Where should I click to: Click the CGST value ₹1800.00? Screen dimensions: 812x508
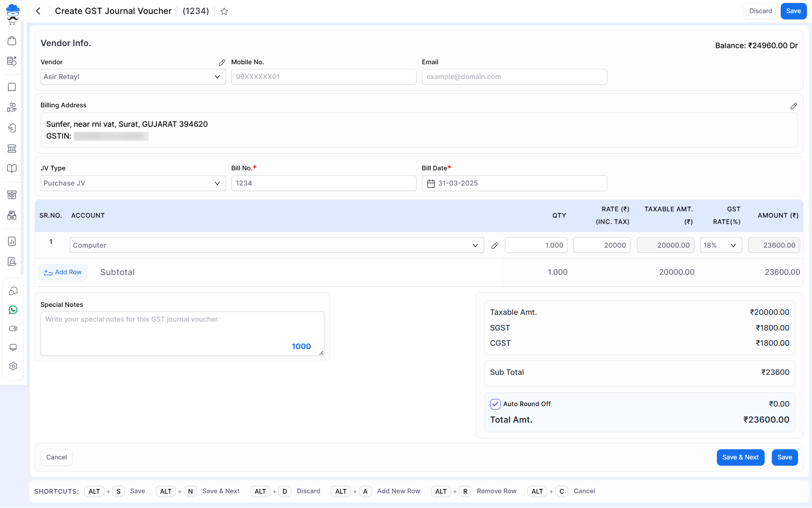772,343
